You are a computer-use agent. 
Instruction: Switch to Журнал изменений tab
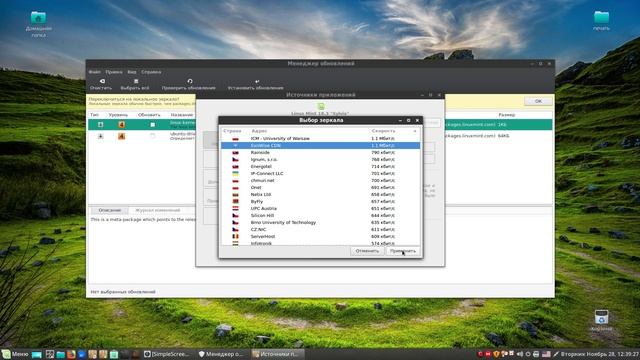click(x=158, y=210)
